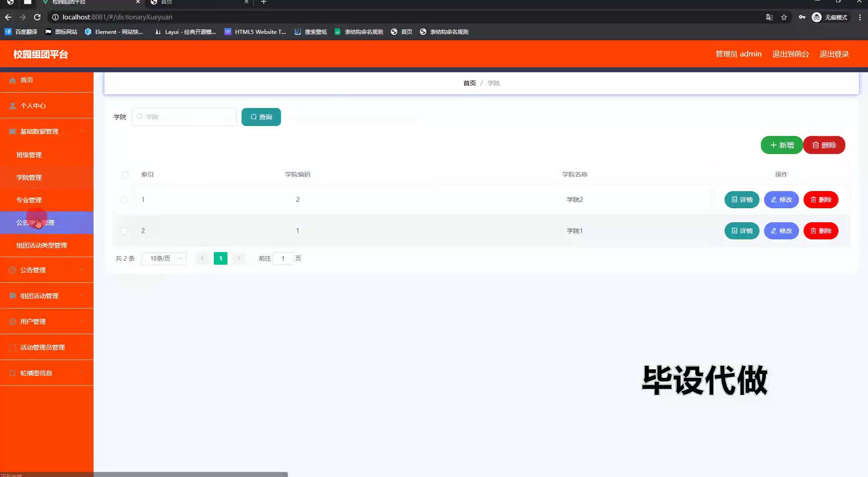The height and width of the screenshot is (477, 868).
Task: Open the 10条/页 page size dropdown
Action: point(164,258)
